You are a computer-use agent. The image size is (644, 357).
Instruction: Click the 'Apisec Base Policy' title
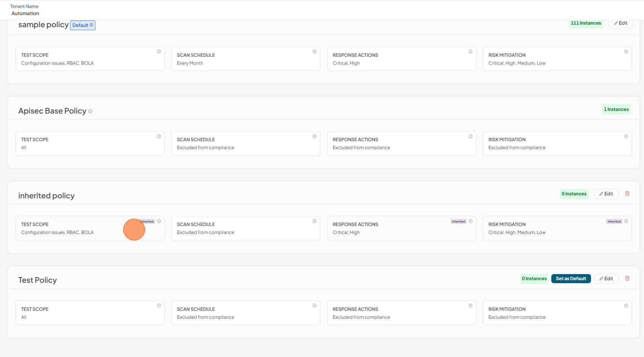coord(52,111)
